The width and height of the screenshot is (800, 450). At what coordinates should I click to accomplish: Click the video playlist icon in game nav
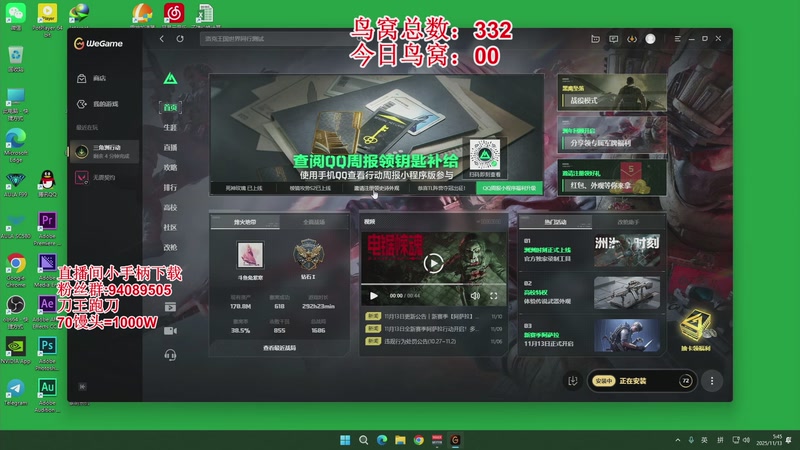pyautogui.click(x=170, y=307)
